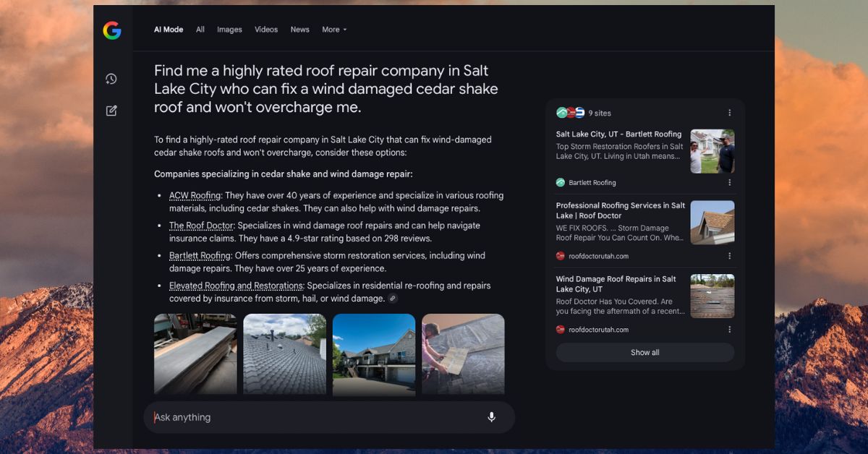Open three-dot menu for Professional Roofing Services source
868x454 pixels.
click(729, 256)
